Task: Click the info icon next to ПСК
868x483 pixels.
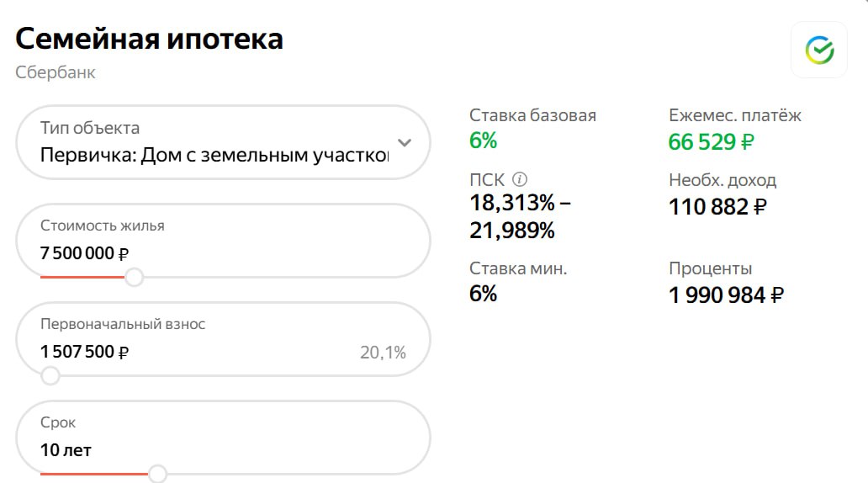Action: [x=520, y=179]
